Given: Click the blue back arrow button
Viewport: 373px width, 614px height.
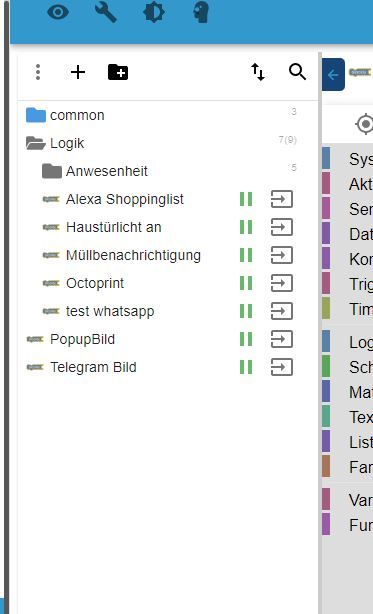Looking at the screenshot, I should [x=333, y=74].
